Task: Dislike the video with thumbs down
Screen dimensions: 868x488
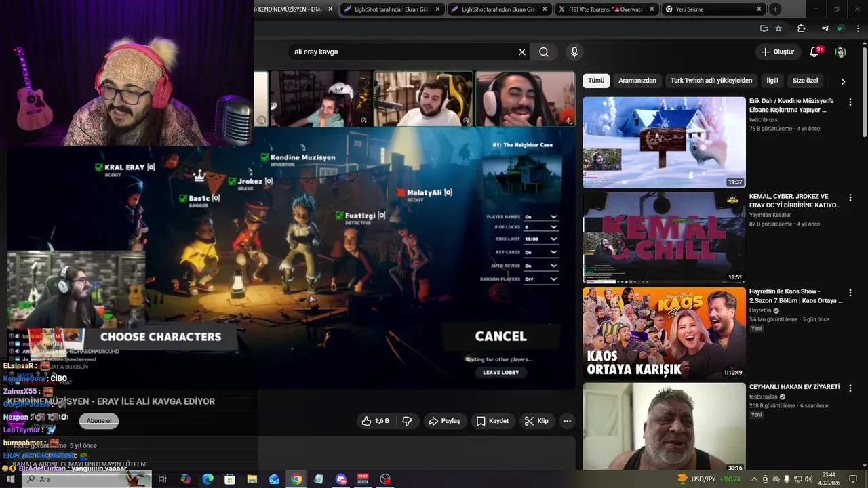Action: [x=407, y=421]
